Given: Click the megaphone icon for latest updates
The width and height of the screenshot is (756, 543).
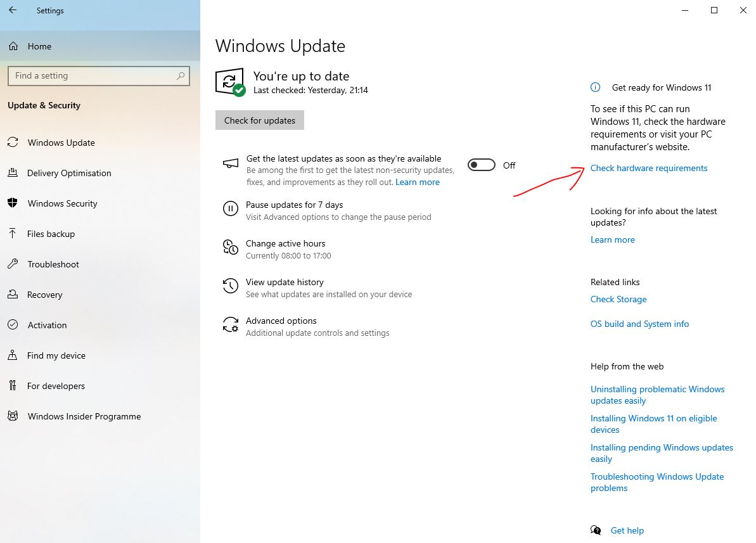Looking at the screenshot, I should click(231, 163).
